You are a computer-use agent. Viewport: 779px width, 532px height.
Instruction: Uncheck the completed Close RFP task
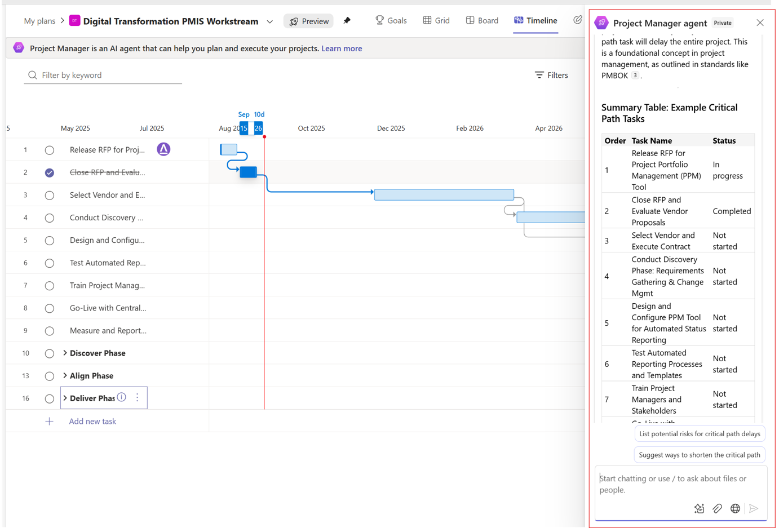[x=50, y=172]
